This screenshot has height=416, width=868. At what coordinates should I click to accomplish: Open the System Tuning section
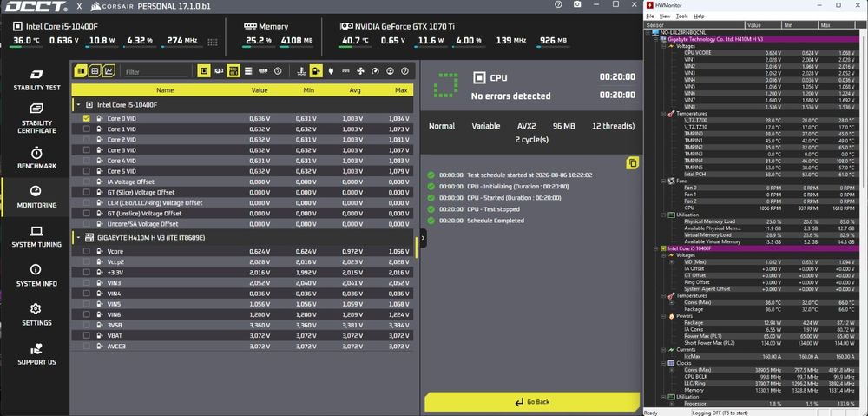[x=36, y=236]
